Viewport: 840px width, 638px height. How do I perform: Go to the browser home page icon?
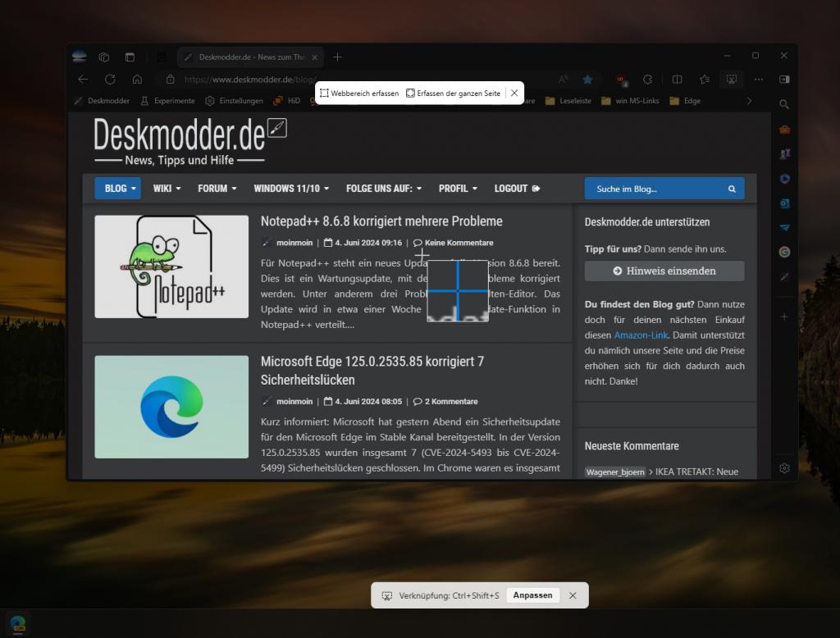coord(137,80)
